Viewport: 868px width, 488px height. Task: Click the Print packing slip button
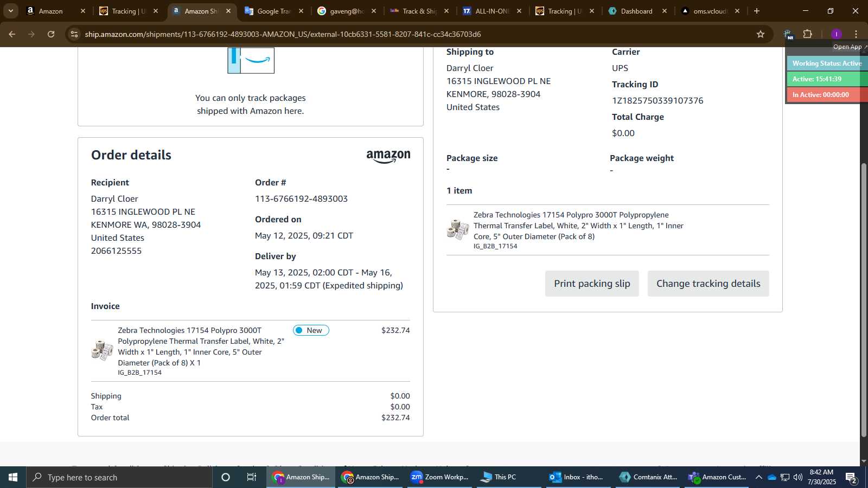tap(592, 284)
